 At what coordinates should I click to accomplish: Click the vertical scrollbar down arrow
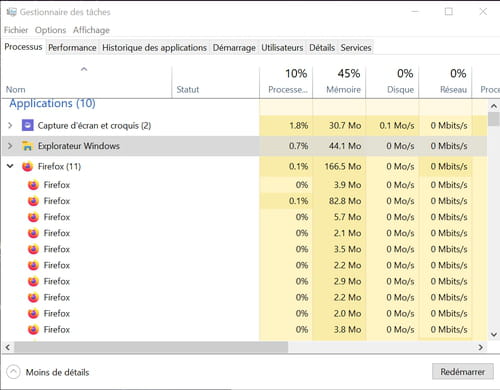(x=494, y=334)
